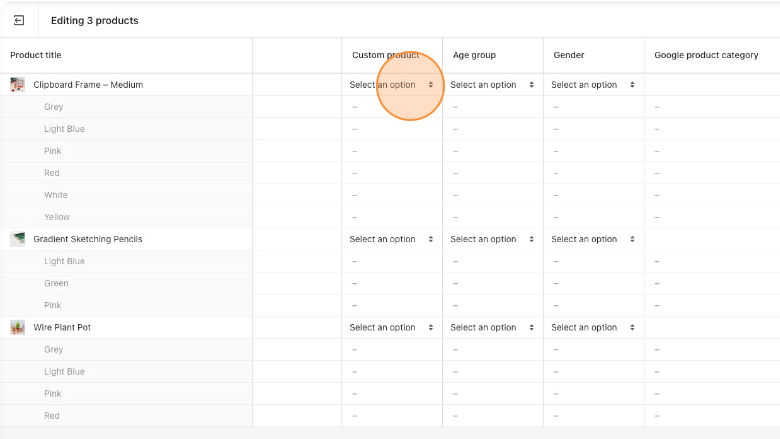This screenshot has height=439, width=780.
Task: Select the Green variant row
Action: coord(126,283)
